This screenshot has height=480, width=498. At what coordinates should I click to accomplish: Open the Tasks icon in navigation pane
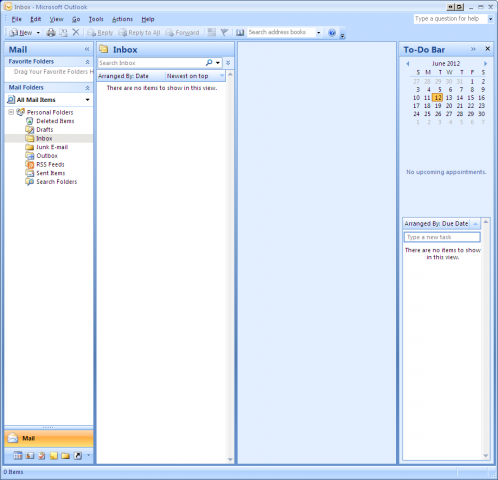click(x=42, y=455)
